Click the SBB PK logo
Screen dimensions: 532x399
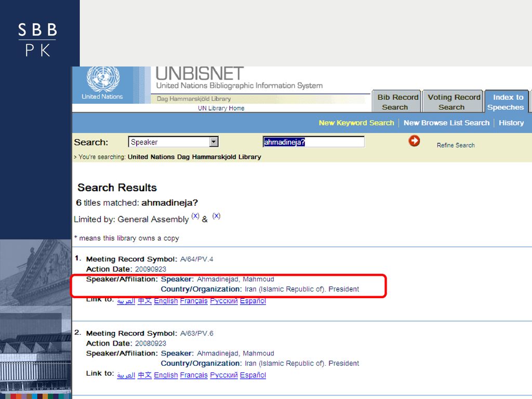click(37, 39)
